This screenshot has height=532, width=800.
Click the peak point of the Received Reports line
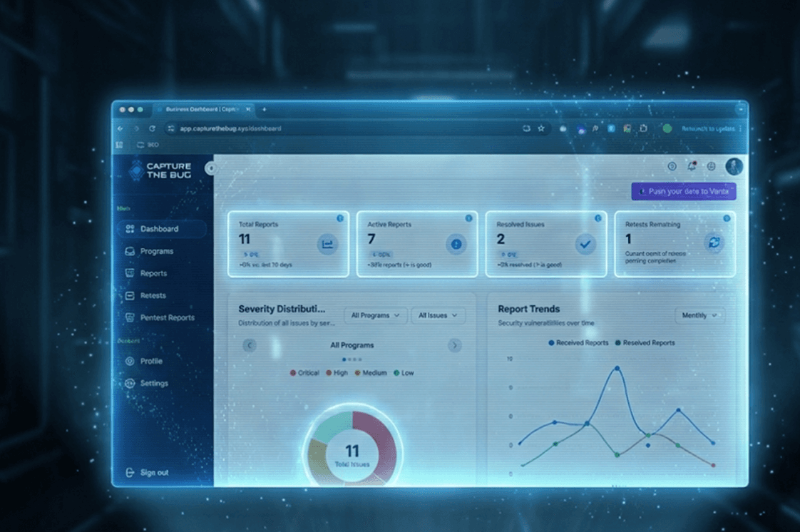coord(617,368)
